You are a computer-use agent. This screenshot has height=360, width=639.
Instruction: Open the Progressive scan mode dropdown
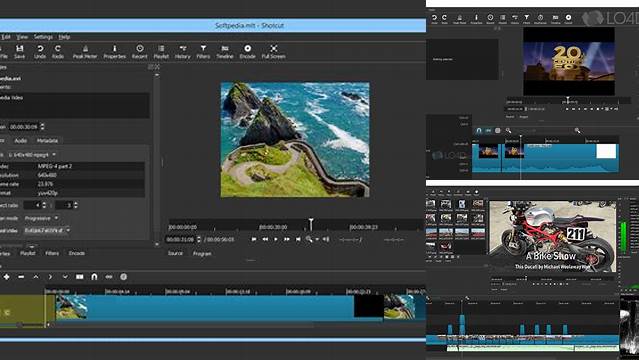(41, 218)
